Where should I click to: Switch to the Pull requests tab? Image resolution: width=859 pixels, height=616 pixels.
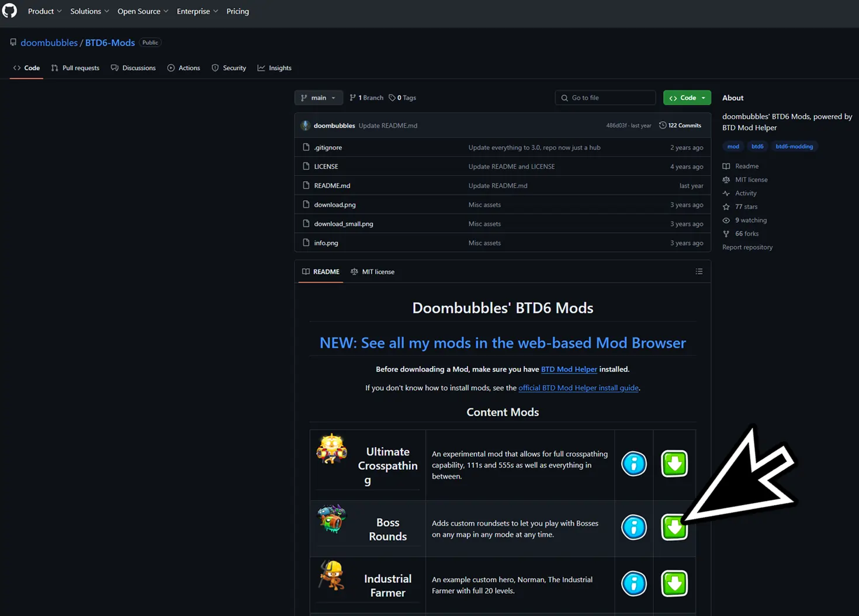coord(75,68)
